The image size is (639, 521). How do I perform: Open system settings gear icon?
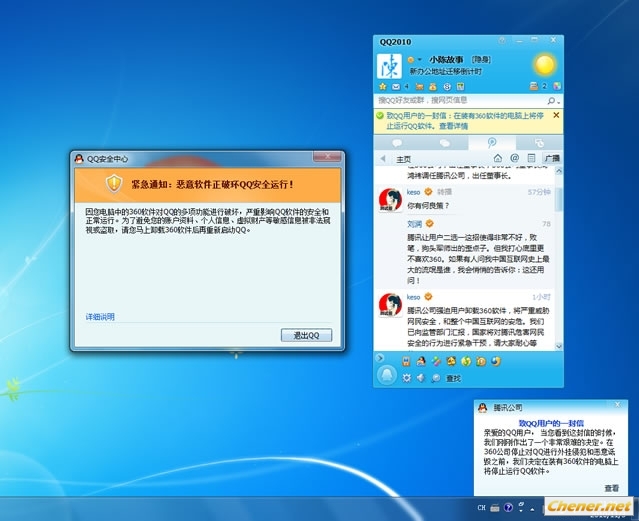pos(406,378)
